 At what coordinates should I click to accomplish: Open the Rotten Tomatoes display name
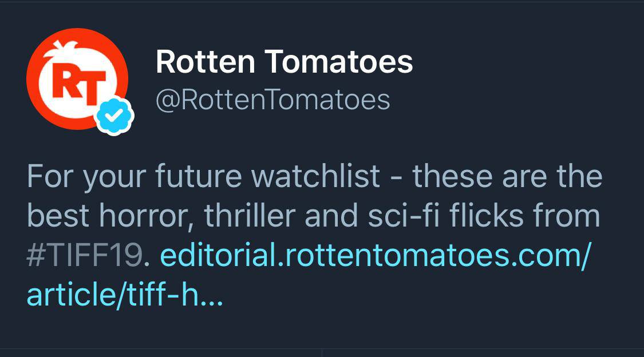tap(284, 62)
